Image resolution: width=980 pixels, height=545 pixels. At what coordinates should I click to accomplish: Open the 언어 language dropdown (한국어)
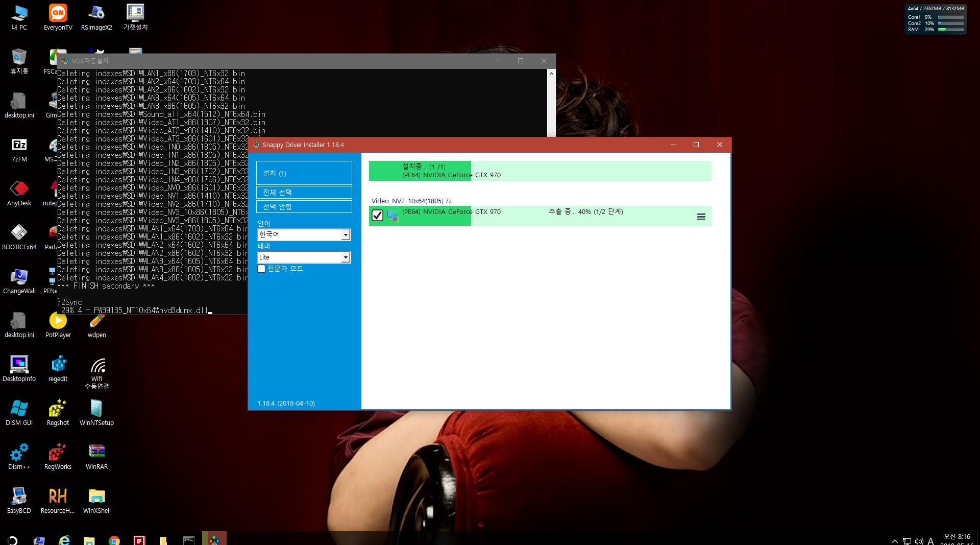(304, 234)
